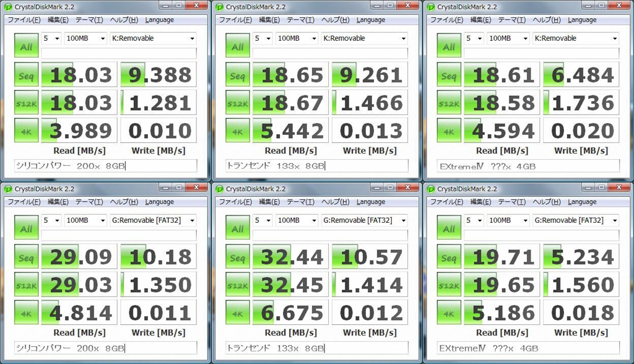Open 100MB size dropdown in Silicon Power G: window

85,220
